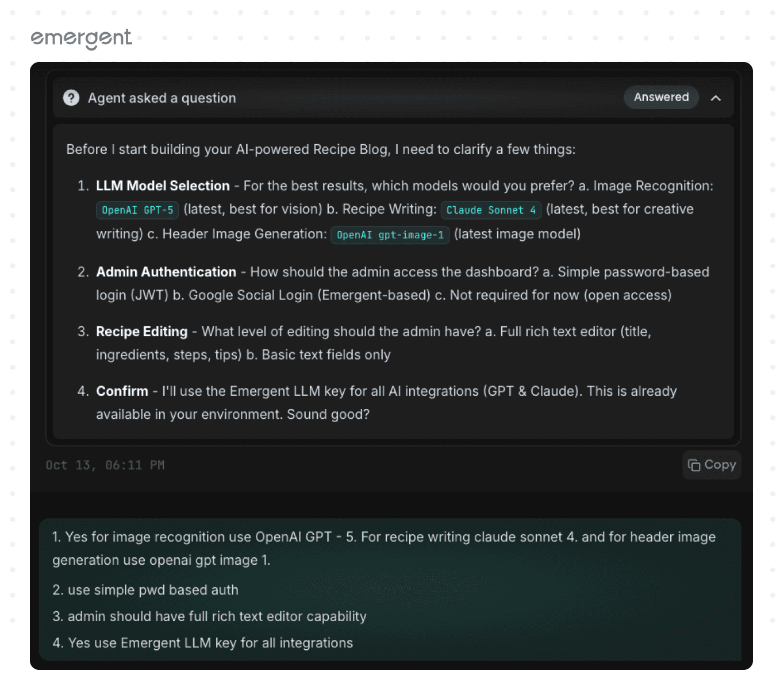Click the emergent logo
784x694 pixels.
pyautogui.click(x=81, y=38)
